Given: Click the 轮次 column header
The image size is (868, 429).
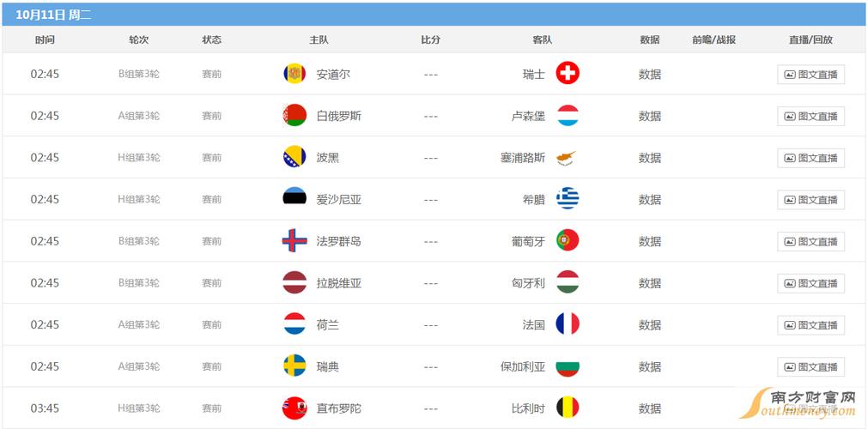Looking at the screenshot, I should (x=138, y=39).
